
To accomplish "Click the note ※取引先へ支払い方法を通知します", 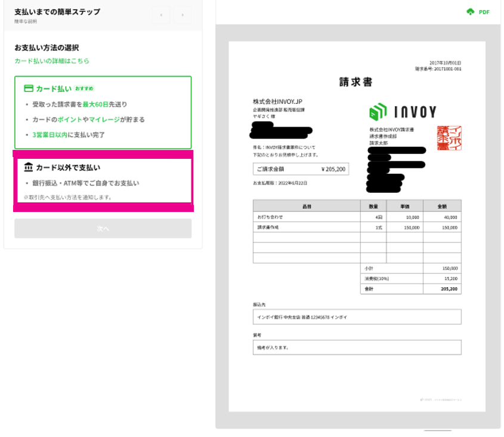I will click(67, 197).
